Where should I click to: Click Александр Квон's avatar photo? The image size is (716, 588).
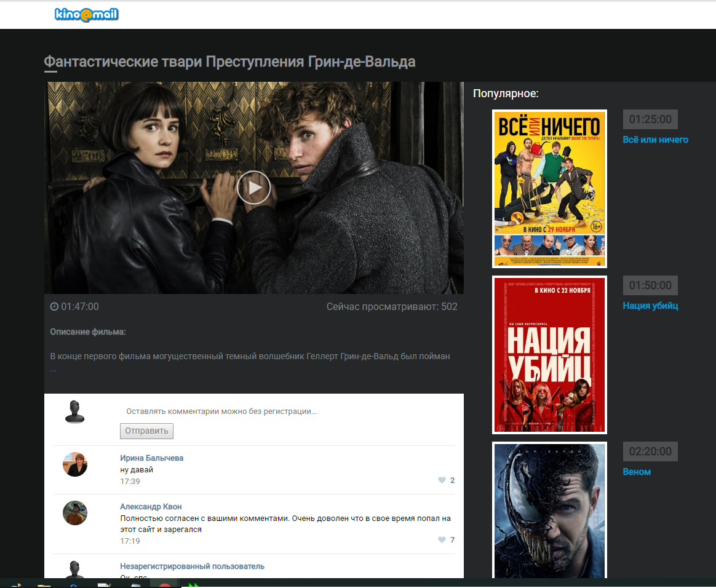pos(75,513)
